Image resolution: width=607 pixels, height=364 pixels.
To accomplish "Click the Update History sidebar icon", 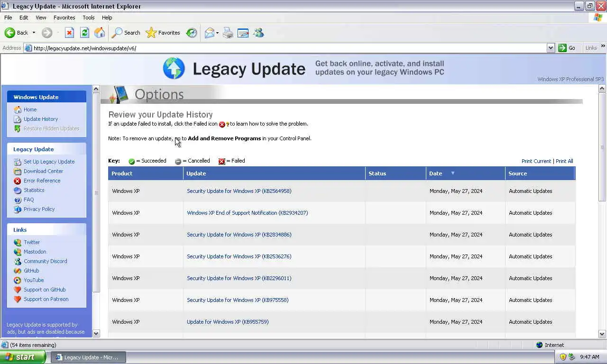I will [18, 119].
